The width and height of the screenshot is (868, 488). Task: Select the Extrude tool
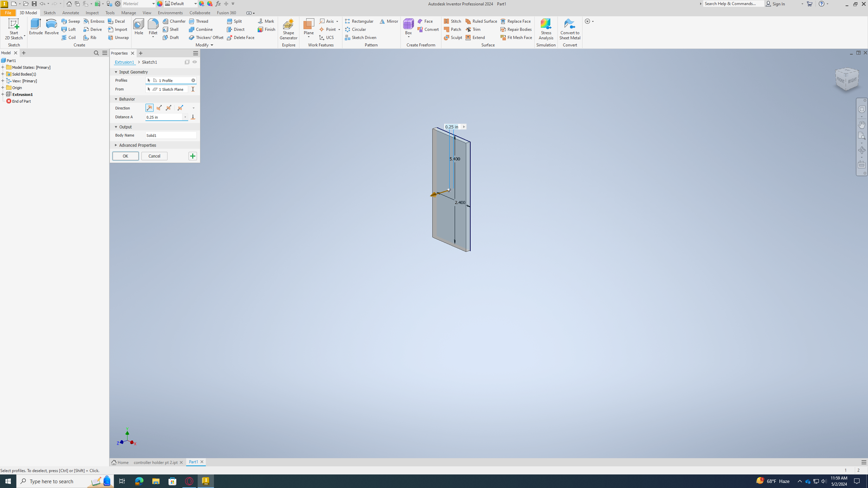pos(36,27)
